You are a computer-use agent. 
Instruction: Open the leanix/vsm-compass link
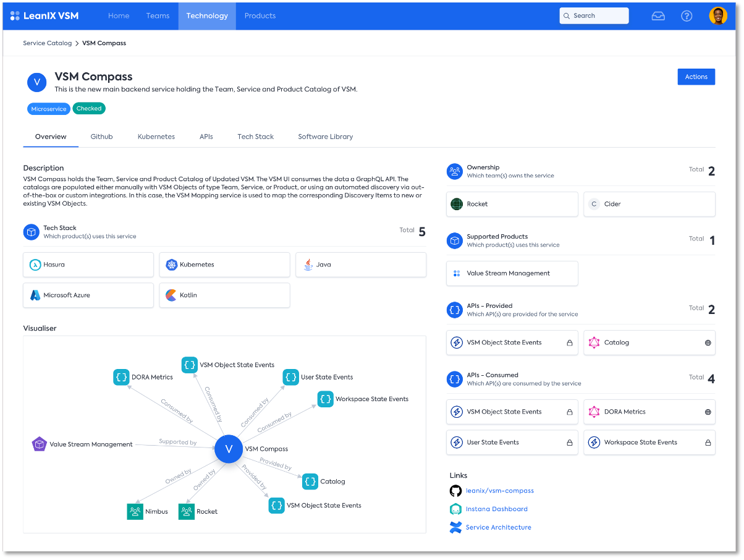[x=500, y=491]
